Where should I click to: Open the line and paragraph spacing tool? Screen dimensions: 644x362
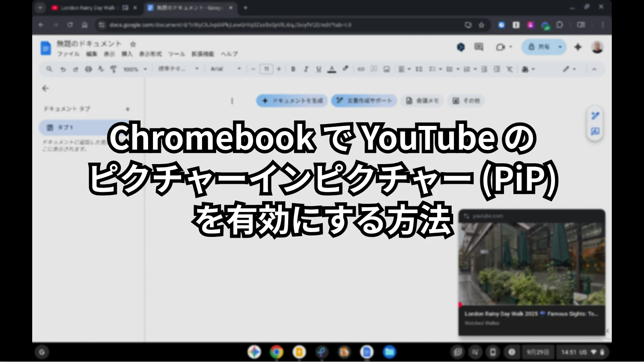(x=419, y=69)
